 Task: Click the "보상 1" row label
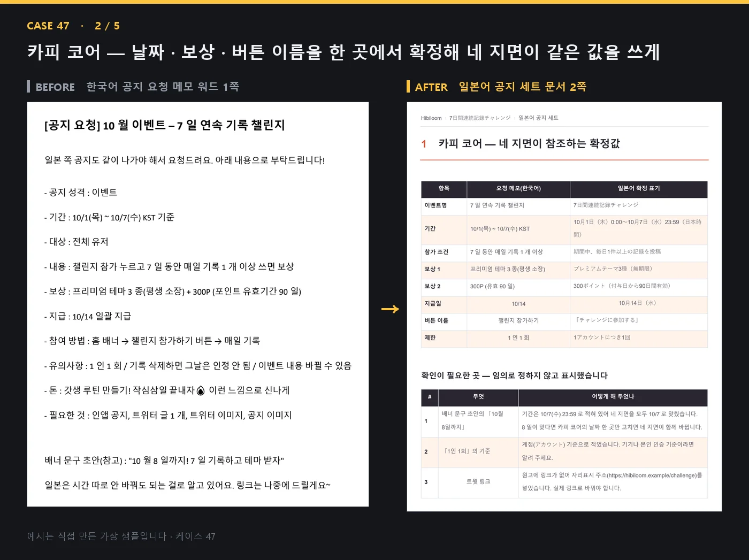tap(432, 269)
